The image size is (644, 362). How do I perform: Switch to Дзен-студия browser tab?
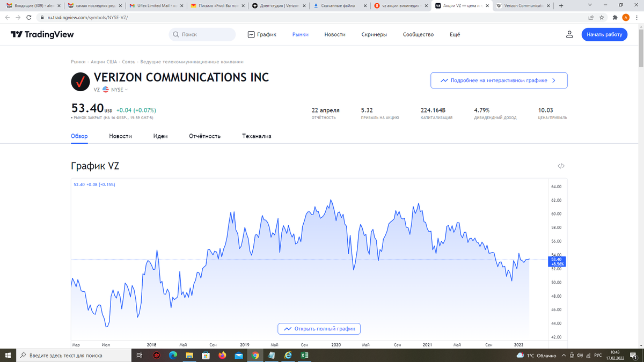click(x=279, y=6)
